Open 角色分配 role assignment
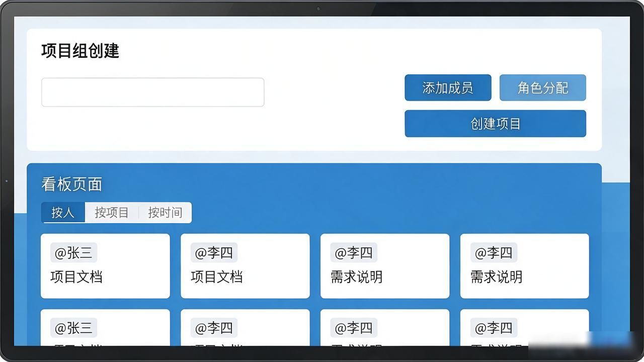Screen dimensions: 644x362 [x=543, y=88]
